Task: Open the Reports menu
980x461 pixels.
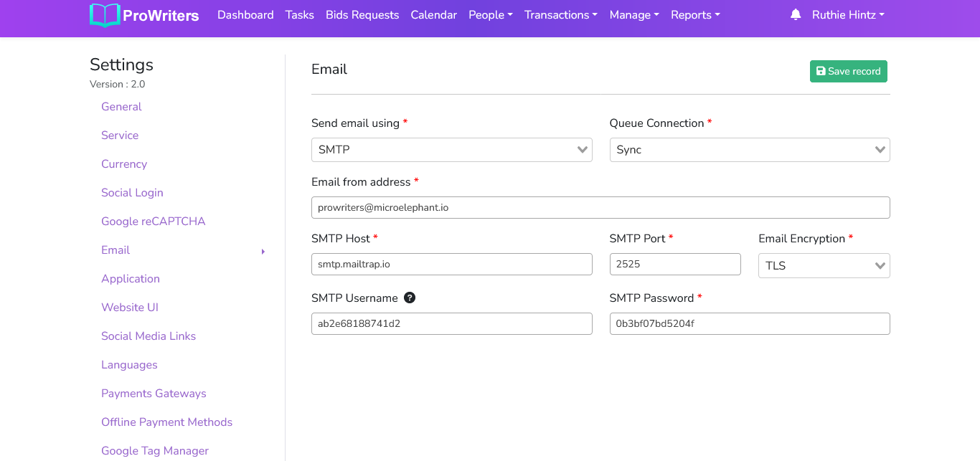Action: pyautogui.click(x=694, y=15)
